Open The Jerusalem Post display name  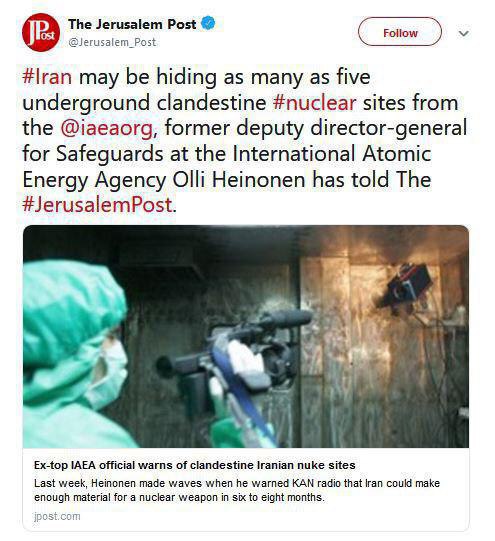(x=132, y=24)
